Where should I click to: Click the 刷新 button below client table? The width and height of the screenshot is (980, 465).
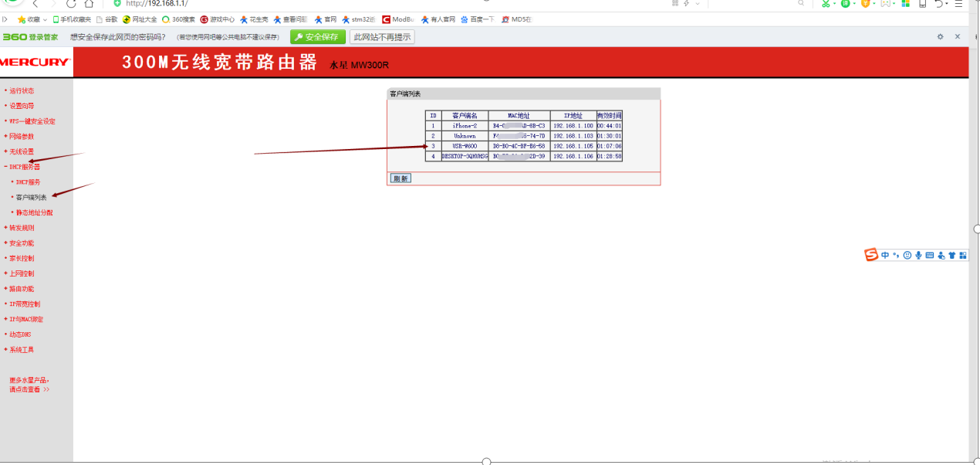pyautogui.click(x=400, y=178)
